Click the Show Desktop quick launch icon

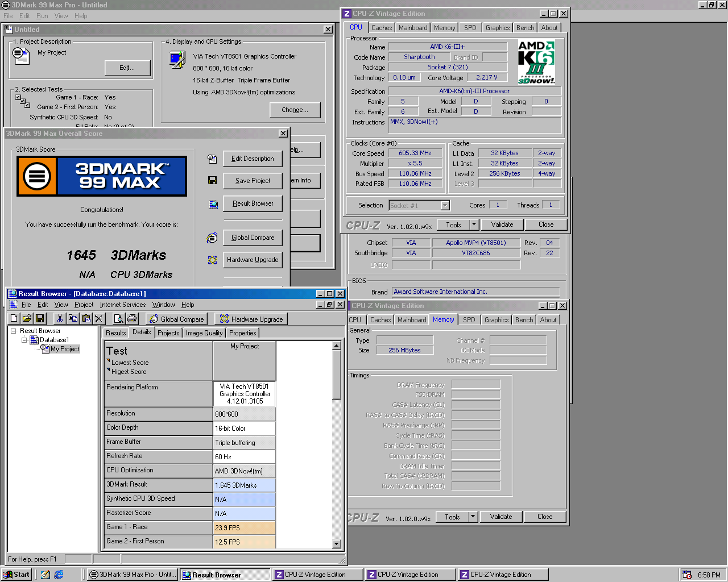coord(45,575)
